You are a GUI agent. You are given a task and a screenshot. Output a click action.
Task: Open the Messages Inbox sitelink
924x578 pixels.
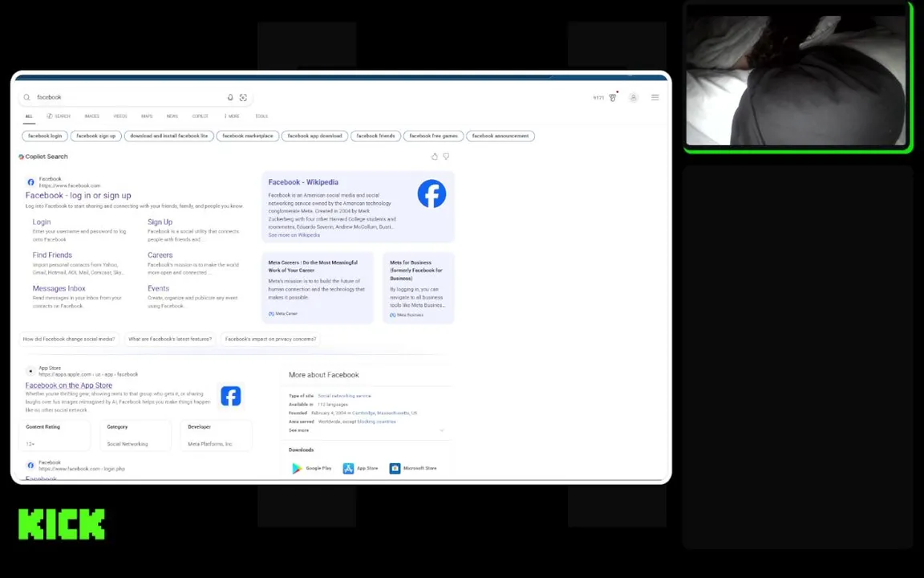coord(59,288)
